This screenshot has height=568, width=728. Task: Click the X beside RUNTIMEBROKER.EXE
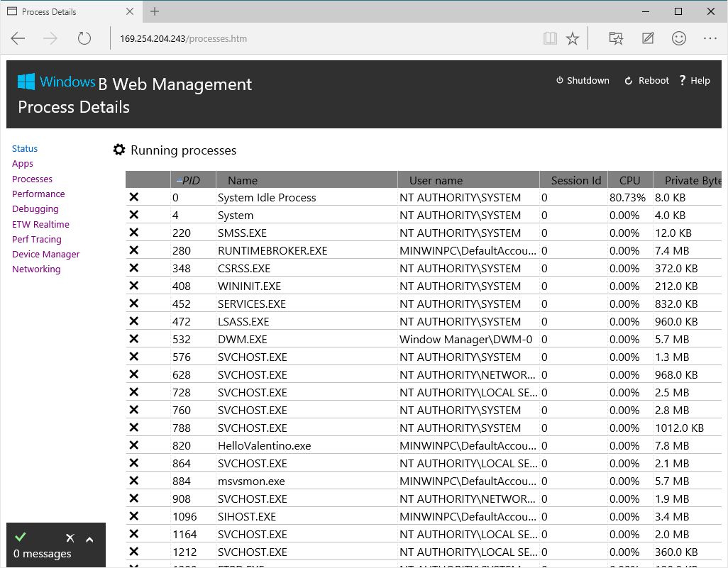click(x=133, y=250)
